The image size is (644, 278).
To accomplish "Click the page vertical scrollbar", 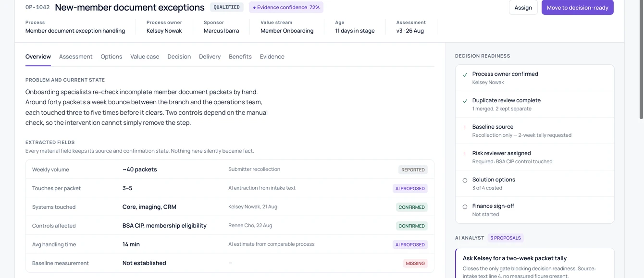I will (x=641, y=60).
